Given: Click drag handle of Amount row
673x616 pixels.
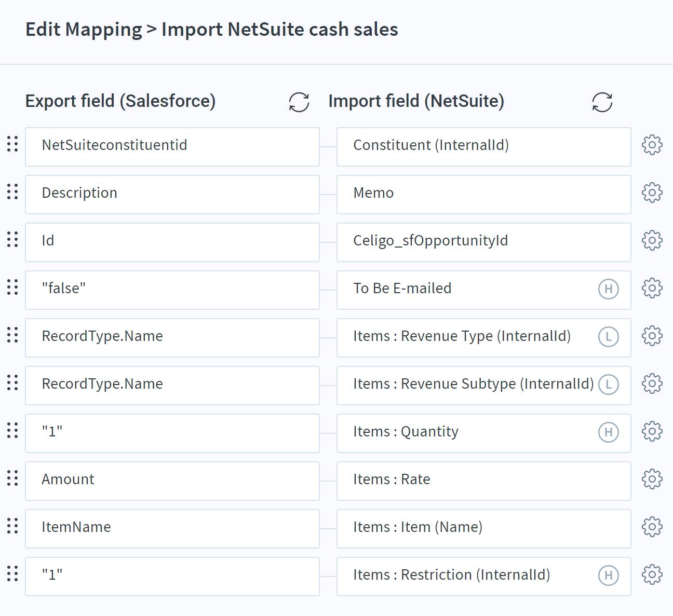Looking at the screenshot, I should pyautogui.click(x=12, y=478).
